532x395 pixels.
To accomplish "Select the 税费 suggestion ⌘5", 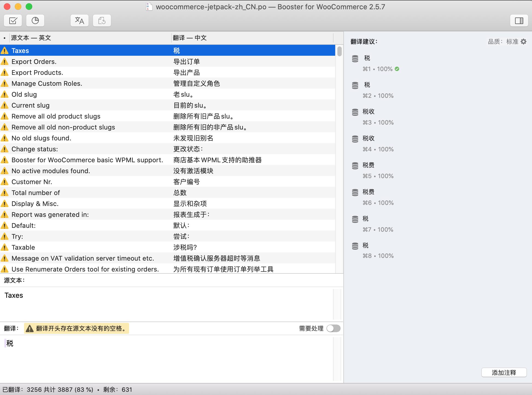I will point(369,165).
